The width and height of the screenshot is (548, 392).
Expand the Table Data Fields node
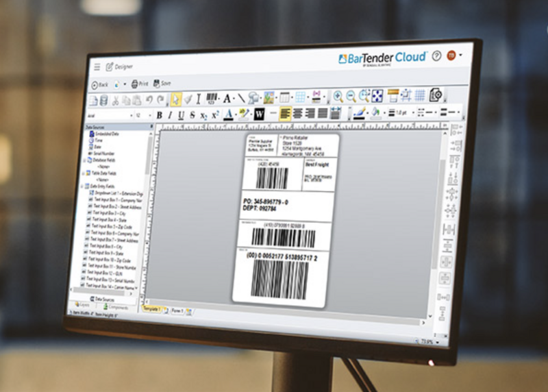pos(83,173)
